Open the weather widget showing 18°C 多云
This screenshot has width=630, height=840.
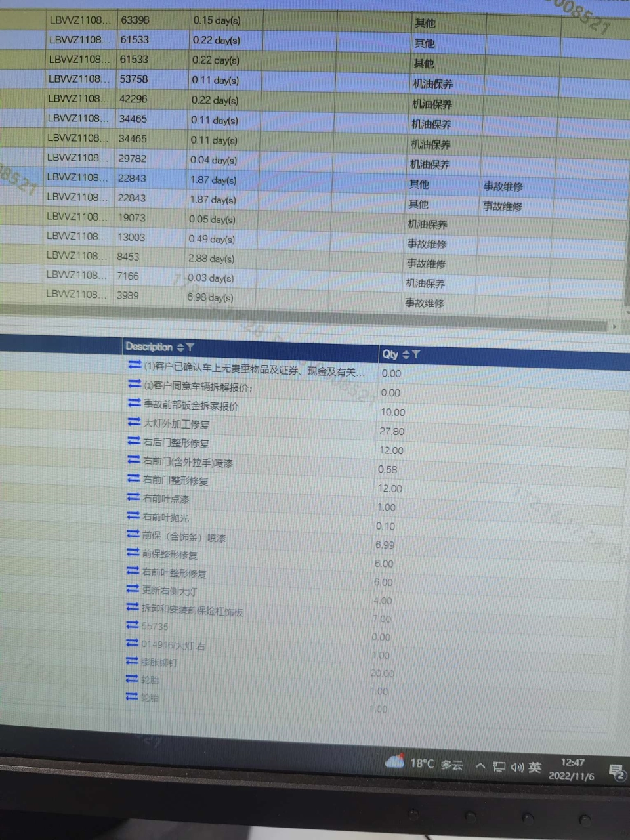424,764
